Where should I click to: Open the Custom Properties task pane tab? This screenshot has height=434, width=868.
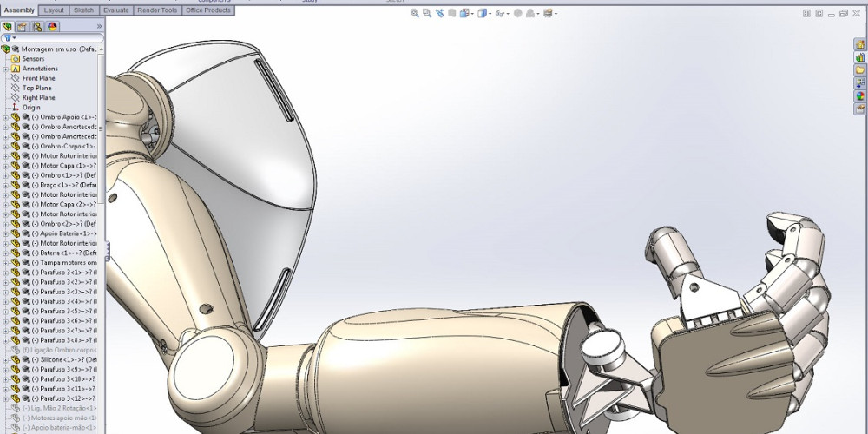[860, 108]
